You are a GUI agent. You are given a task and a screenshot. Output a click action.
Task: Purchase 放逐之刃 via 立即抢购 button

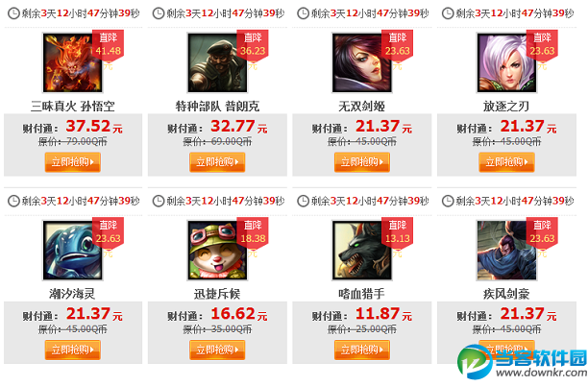point(506,162)
